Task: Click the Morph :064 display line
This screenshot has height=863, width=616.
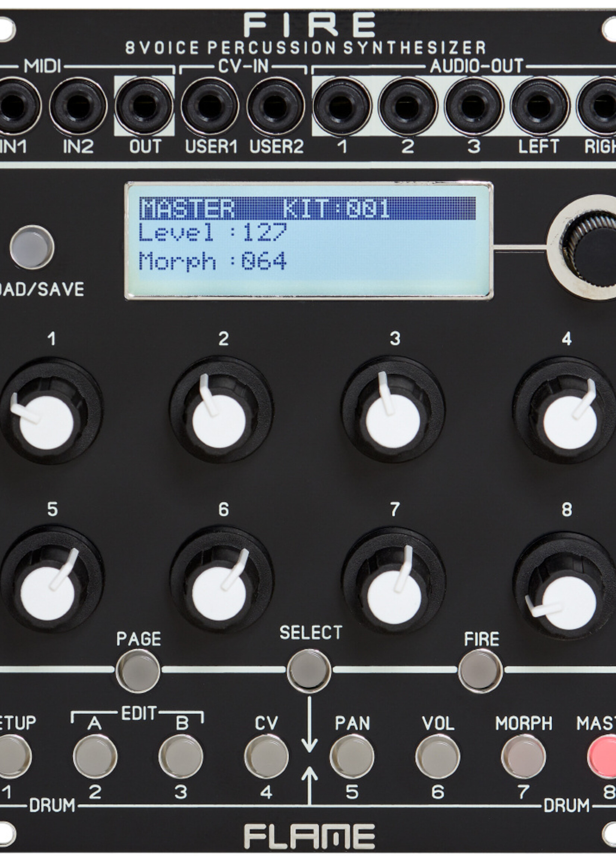Action: pos(213,261)
